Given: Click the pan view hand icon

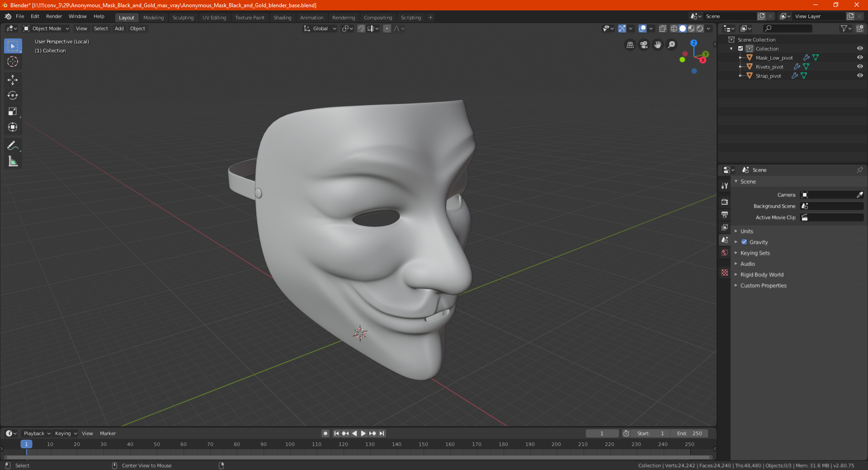Looking at the screenshot, I should point(658,45).
